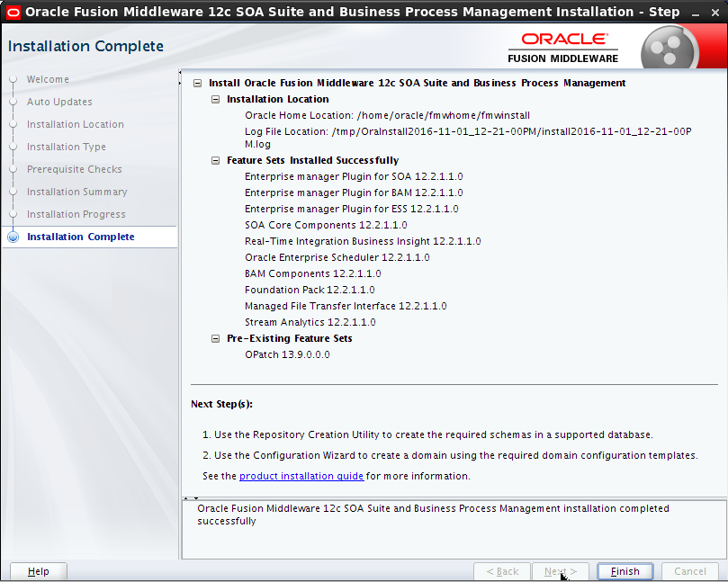Viewport: 728px width, 582px height.
Task: Select the Welcome step in sidebar
Action: (x=48, y=79)
